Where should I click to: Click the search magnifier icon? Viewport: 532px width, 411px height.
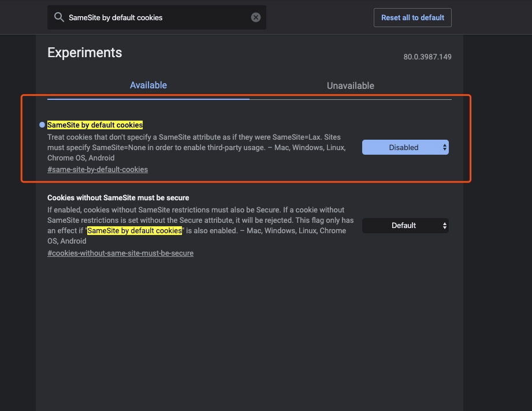click(x=59, y=17)
